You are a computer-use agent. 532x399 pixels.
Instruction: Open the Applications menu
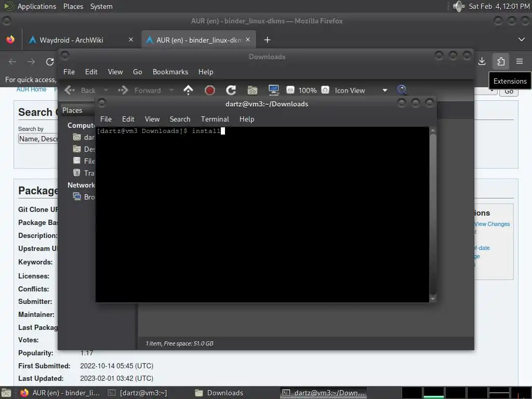pos(37,6)
